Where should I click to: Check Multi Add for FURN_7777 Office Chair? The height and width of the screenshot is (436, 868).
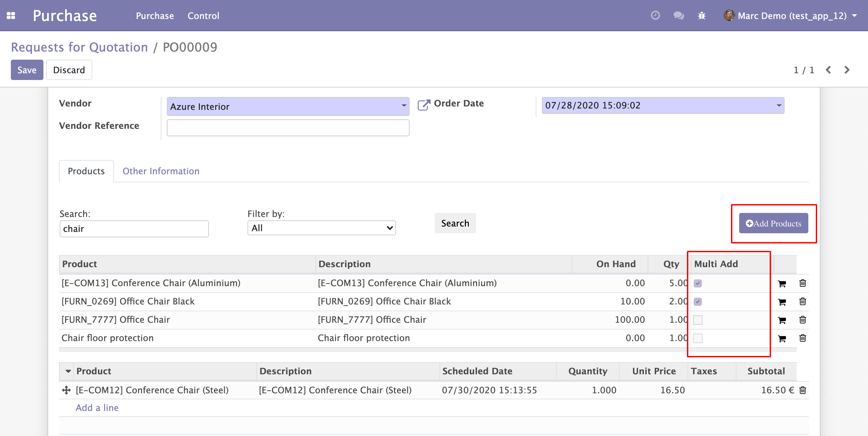[x=697, y=320]
